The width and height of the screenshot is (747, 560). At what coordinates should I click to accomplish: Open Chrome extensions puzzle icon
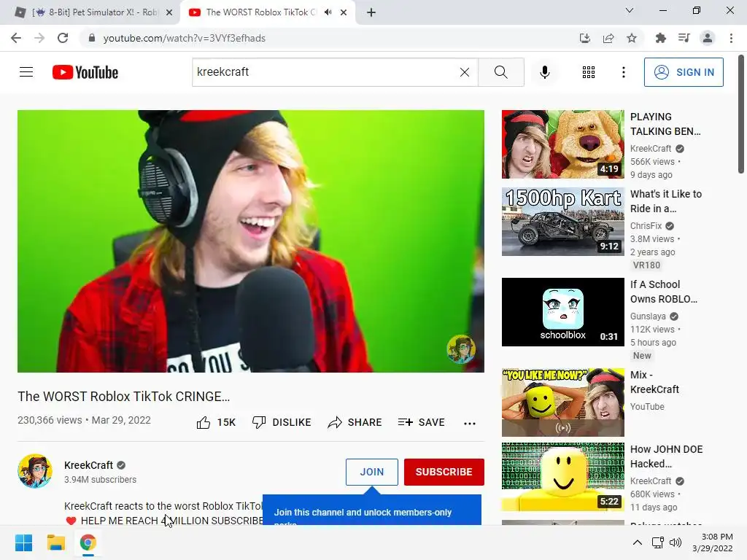[660, 38]
